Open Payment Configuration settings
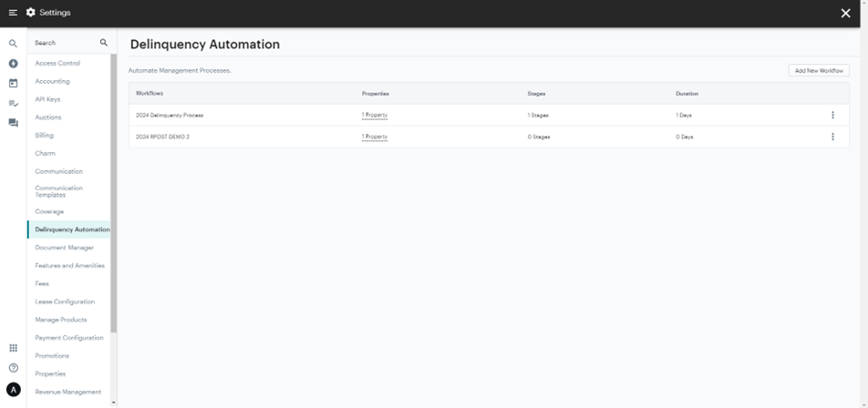The width and height of the screenshot is (868, 408). pyautogui.click(x=69, y=338)
